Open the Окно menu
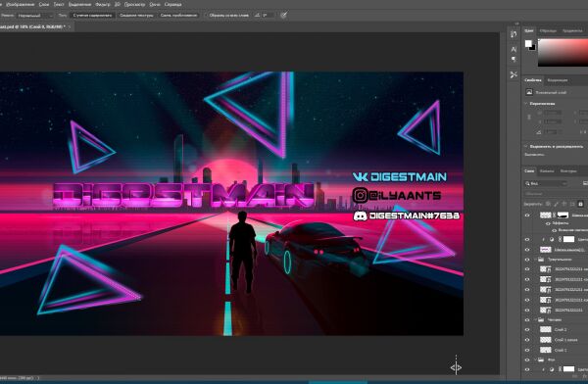 click(x=155, y=5)
